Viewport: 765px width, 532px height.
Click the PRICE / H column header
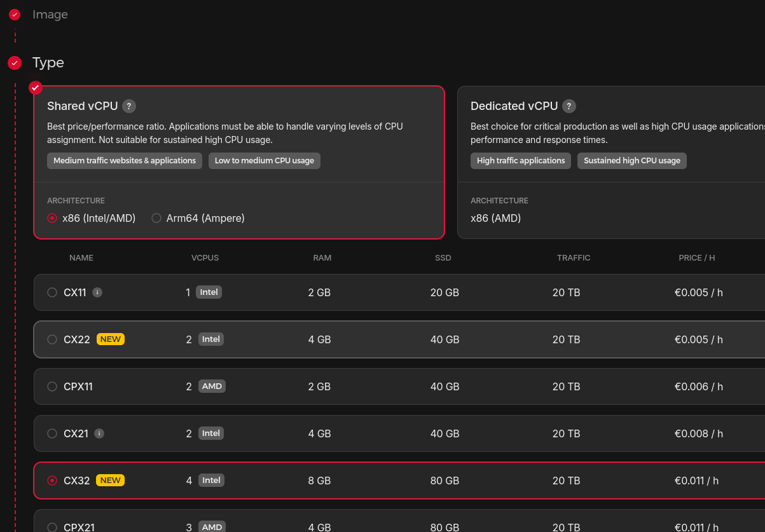point(696,257)
